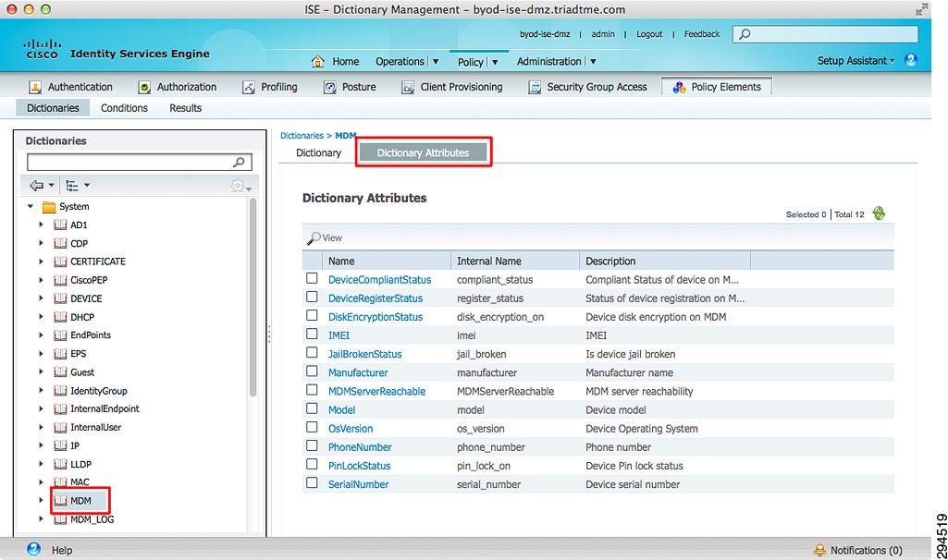The height and width of the screenshot is (560, 948).
Task: Check the DeviceRegisterStatus row checkbox
Action: [x=312, y=297]
